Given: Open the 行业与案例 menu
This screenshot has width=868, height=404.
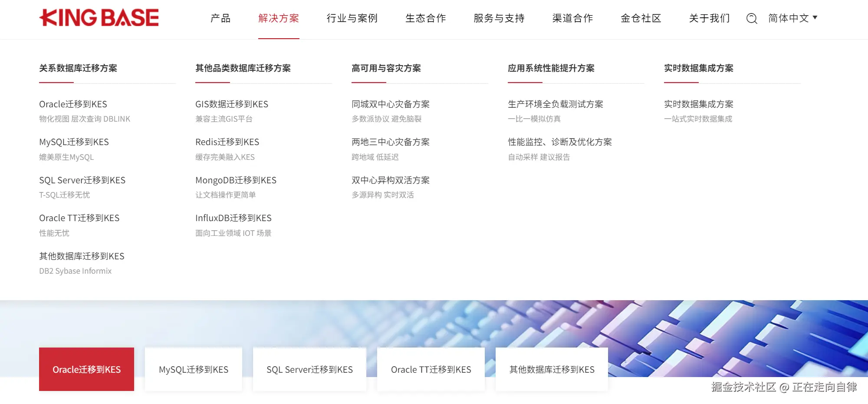Looking at the screenshot, I should click(352, 18).
